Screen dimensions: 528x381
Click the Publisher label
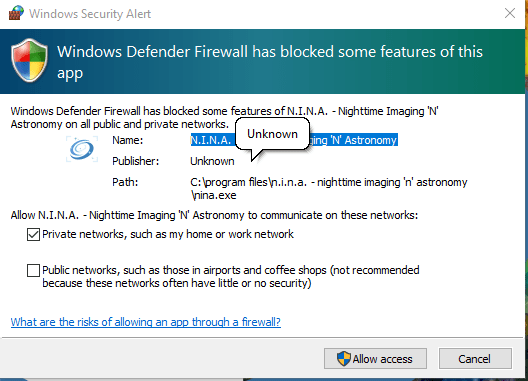click(135, 161)
